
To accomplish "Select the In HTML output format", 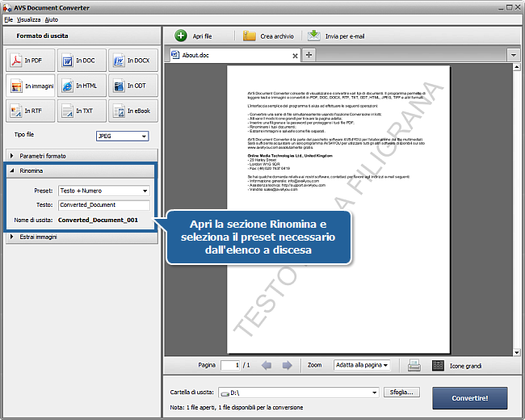I will 81,86.
